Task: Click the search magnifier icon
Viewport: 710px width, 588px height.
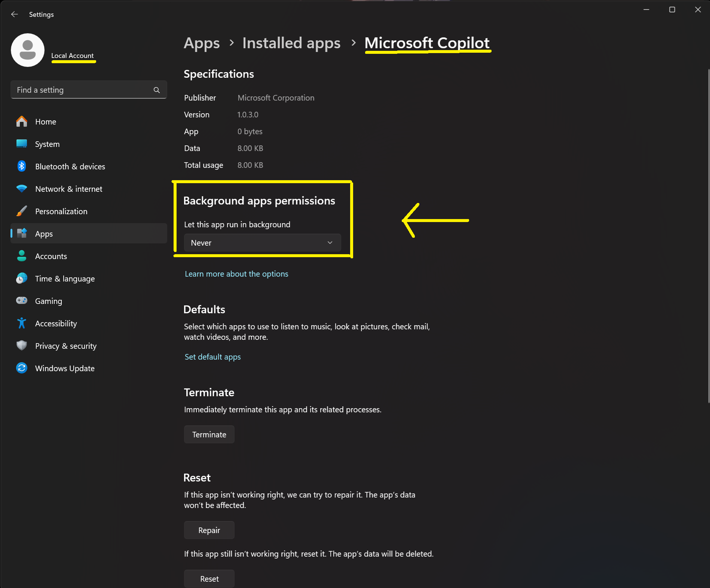Action: (x=157, y=90)
